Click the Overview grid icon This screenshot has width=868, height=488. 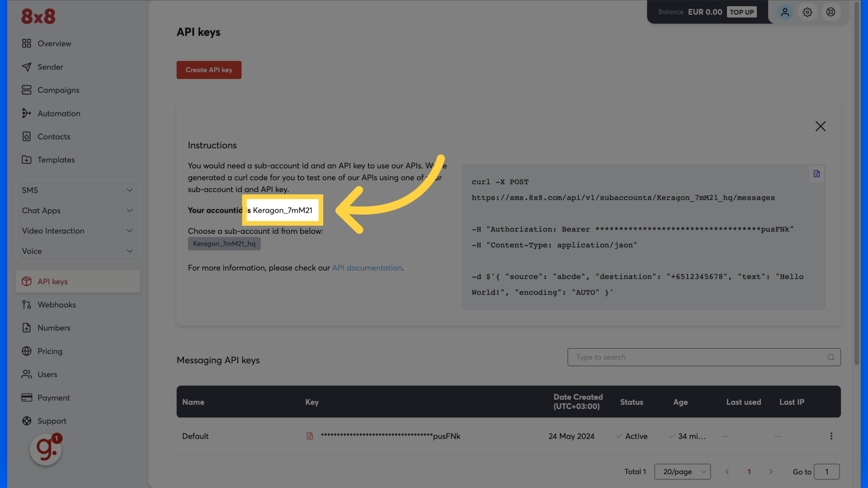pyautogui.click(x=27, y=43)
